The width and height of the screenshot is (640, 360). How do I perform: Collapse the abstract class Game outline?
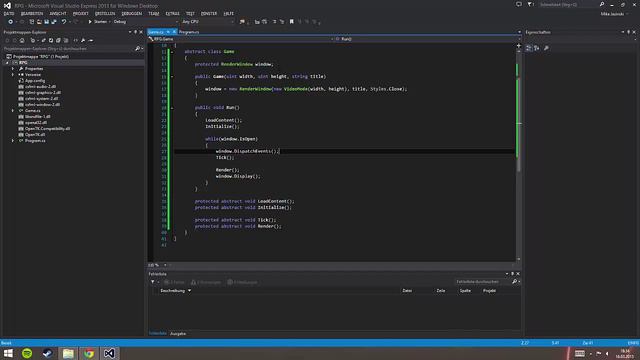pos(172,52)
